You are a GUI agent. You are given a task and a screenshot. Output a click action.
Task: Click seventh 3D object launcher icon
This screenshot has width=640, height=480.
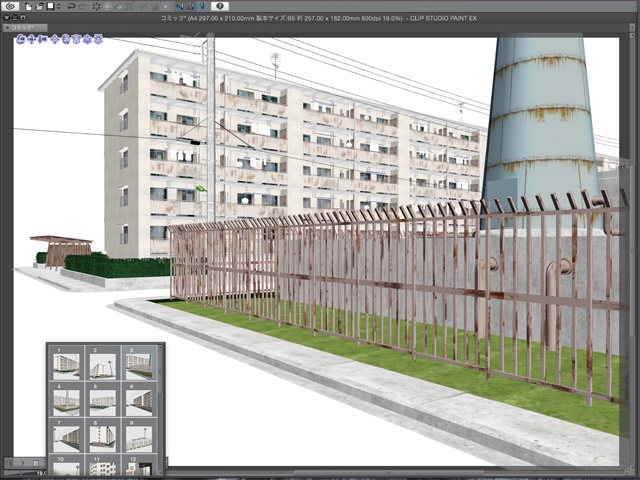[87, 39]
